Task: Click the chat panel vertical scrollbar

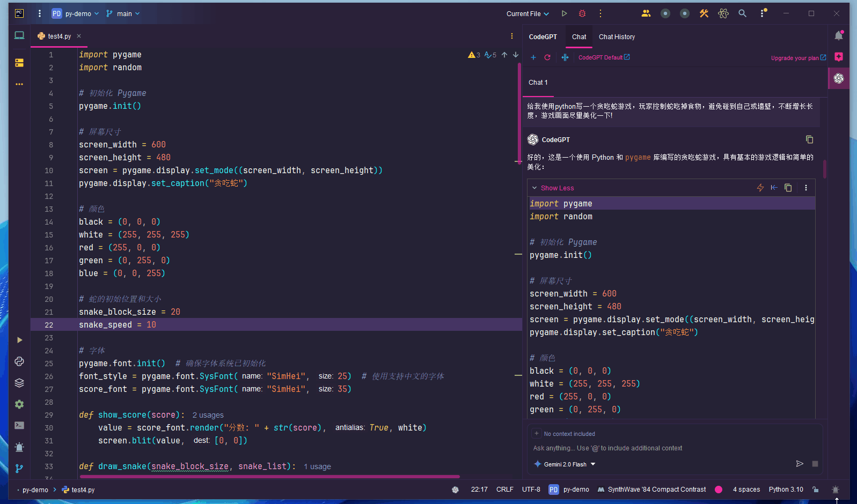Action: [825, 168]
